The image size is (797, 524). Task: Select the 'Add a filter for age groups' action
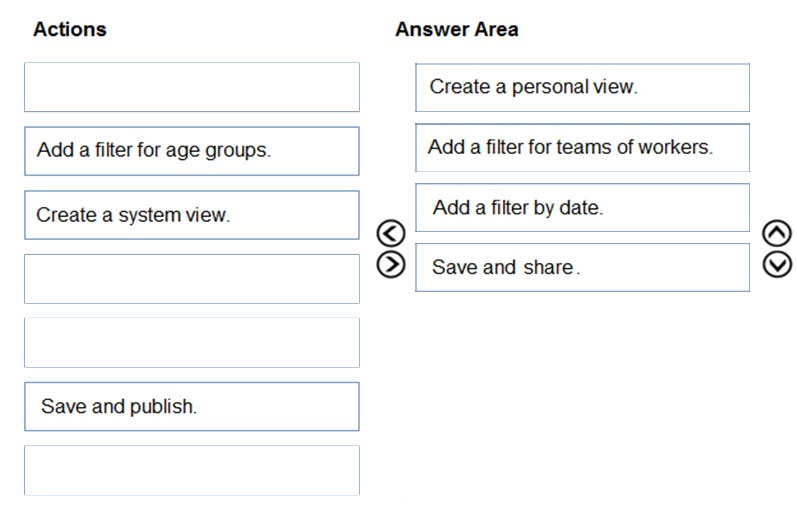pos(192,151)
